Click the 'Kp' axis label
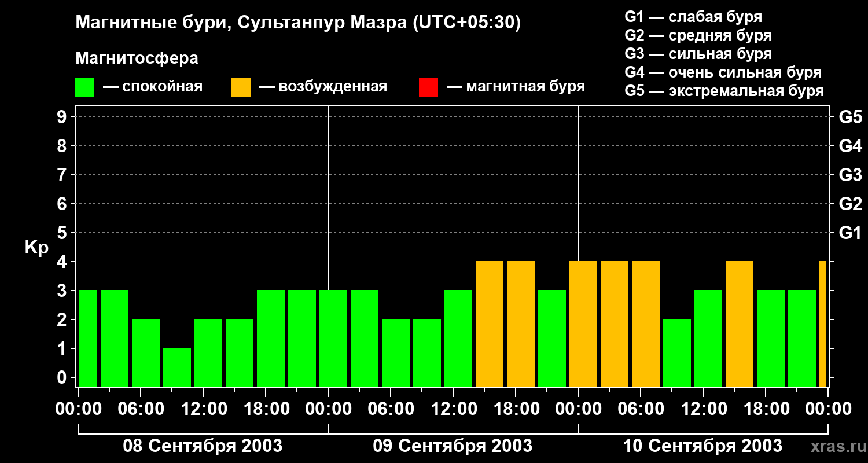This screenshot has width=868, height=463. [36, 248]
